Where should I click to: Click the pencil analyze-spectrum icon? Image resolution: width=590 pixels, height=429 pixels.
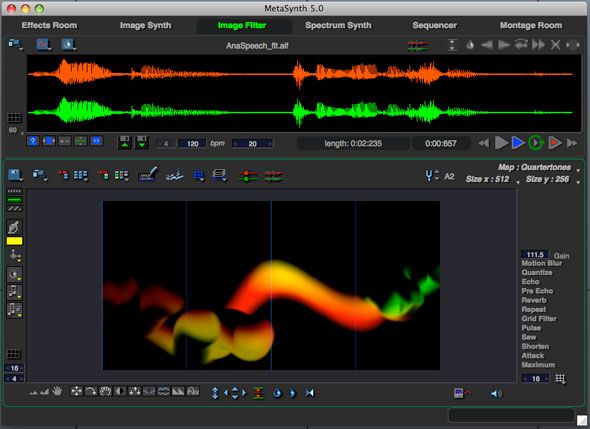148,174
